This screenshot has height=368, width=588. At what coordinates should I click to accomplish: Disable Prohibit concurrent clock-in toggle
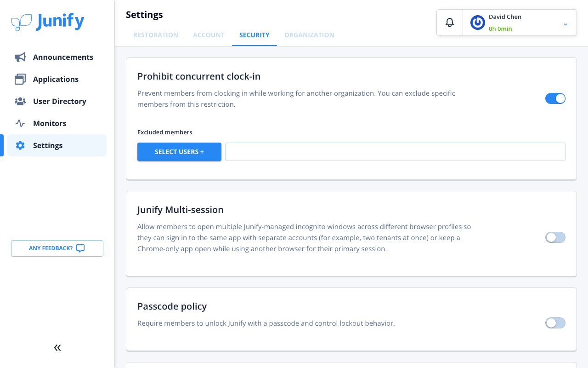[x=555, y=98]
